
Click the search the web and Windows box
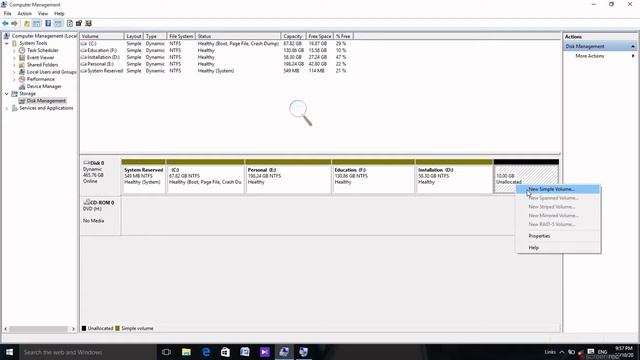[x=88, y=352]
